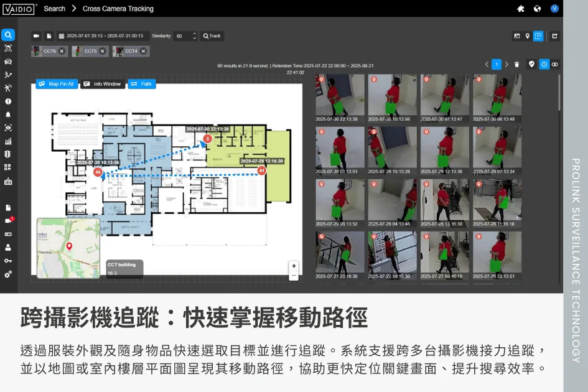Open the bell notifications sidebar icon
This screenshot has height=392, width=588.
[x=8, y=114]
